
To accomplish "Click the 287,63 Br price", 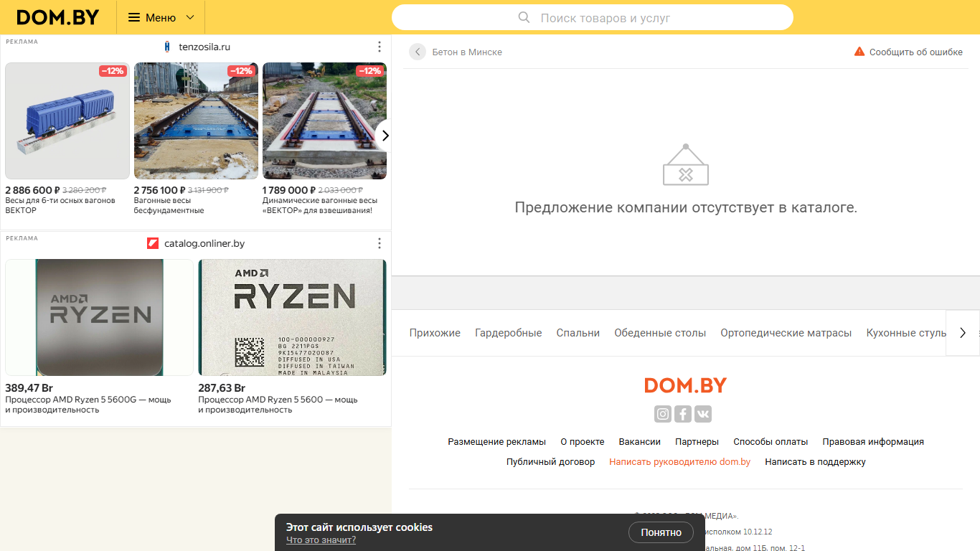I will (x=222, y=388).
